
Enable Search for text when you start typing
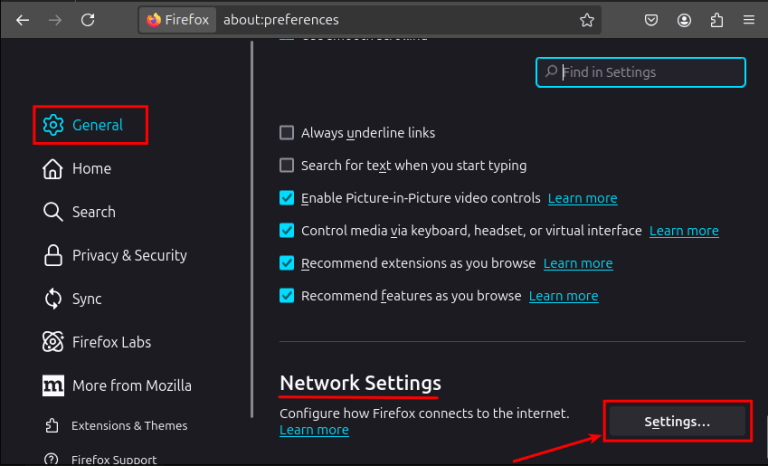coord(287,165)
